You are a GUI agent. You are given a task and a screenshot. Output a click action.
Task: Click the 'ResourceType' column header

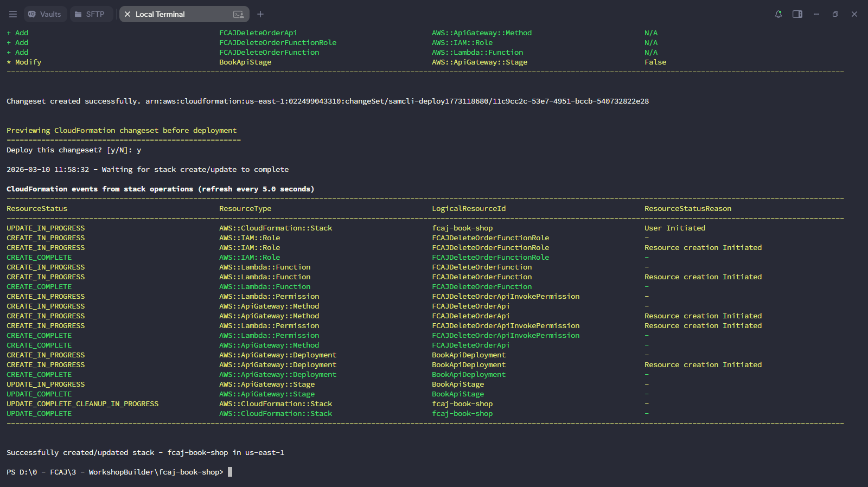[x=245, y=208]
